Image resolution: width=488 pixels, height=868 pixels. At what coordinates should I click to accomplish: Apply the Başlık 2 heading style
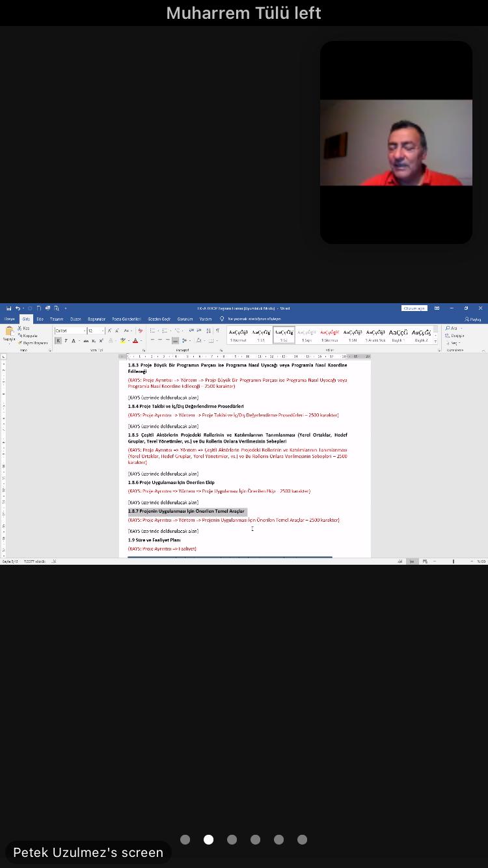pyautogui.click(x=421, y=334)
